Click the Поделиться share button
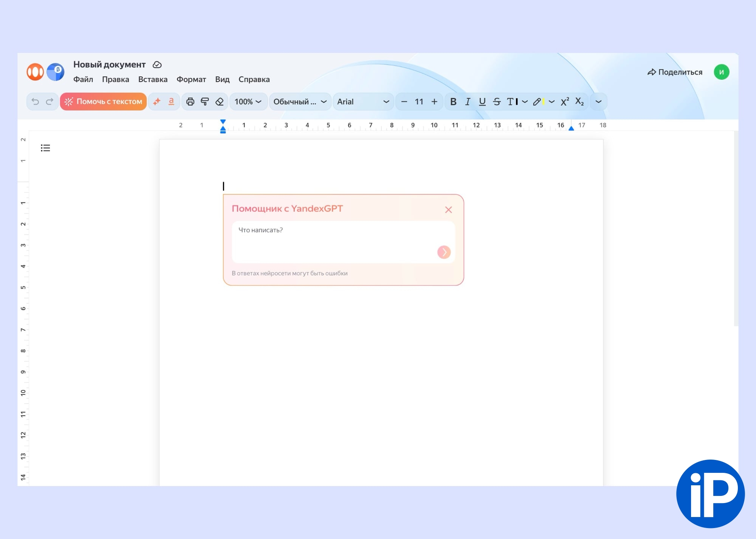This screenshot has height=539, width=756. pyautogui.click(x=675, y=72)
